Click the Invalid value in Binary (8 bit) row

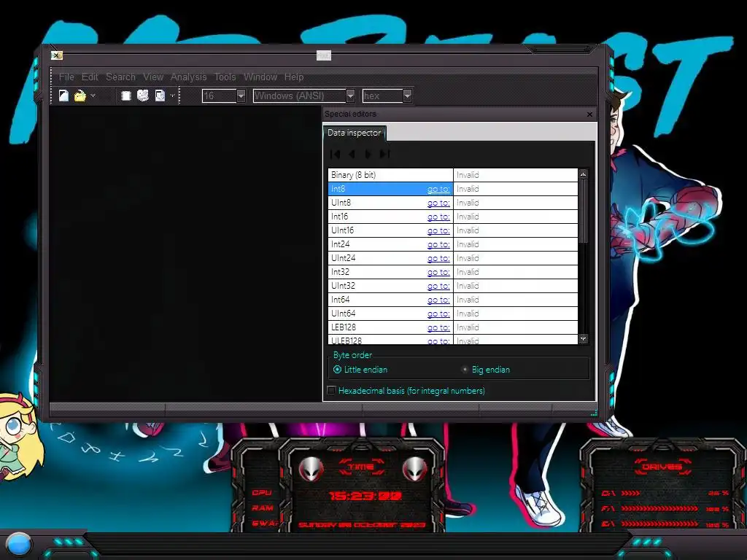[468, 175]
